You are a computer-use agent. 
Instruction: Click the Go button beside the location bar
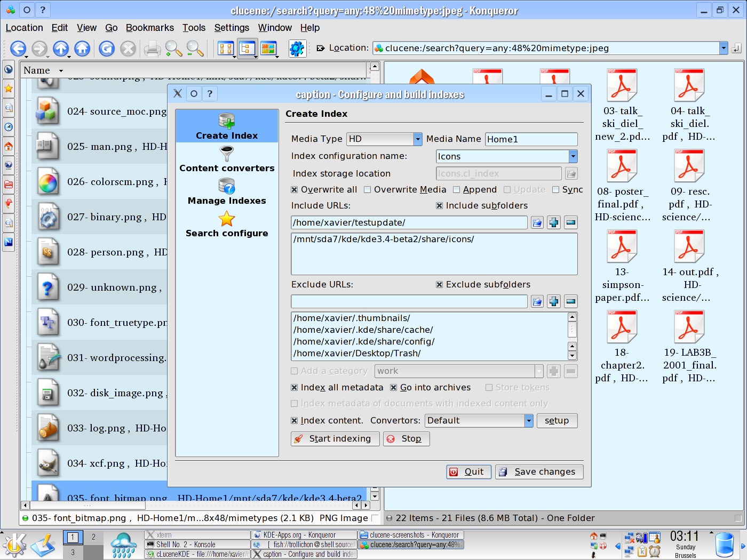point(736,48)
